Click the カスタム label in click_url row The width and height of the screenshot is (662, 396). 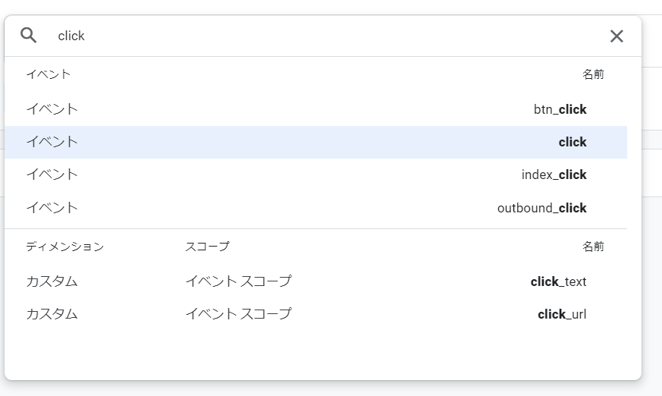point(52,315)
